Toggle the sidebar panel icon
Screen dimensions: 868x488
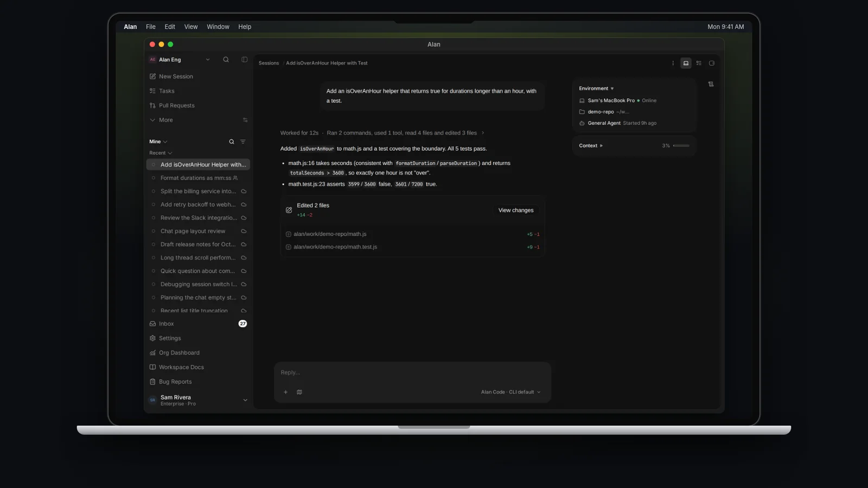click(x=244, y=60)
